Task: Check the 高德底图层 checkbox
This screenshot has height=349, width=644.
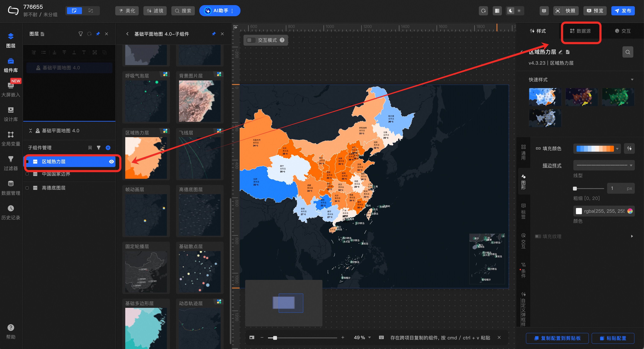Action: coord(27,188)
